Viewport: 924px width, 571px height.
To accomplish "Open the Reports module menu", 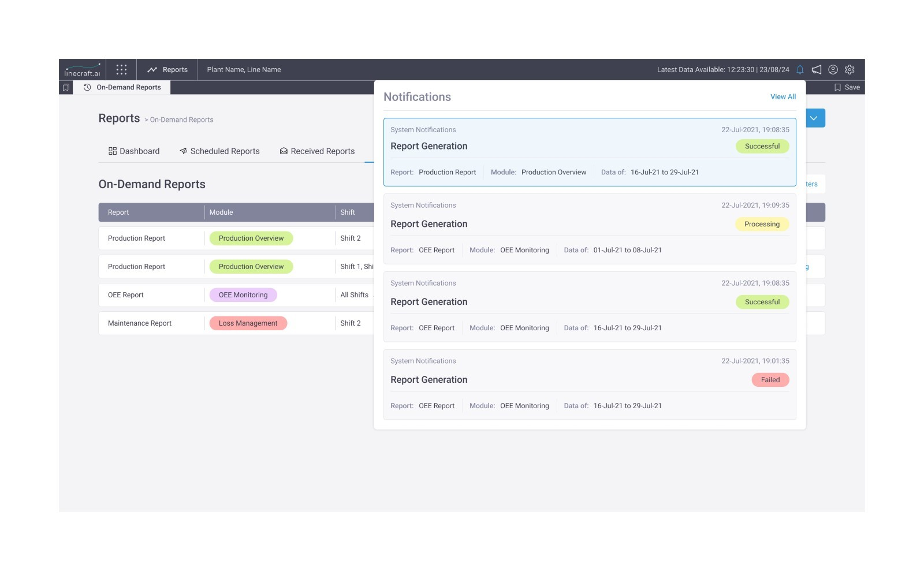I will [x=167, y=70].
